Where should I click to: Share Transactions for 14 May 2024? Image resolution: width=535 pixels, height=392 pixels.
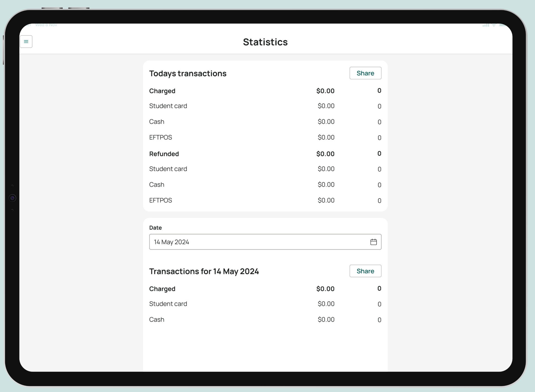[365, 271]
